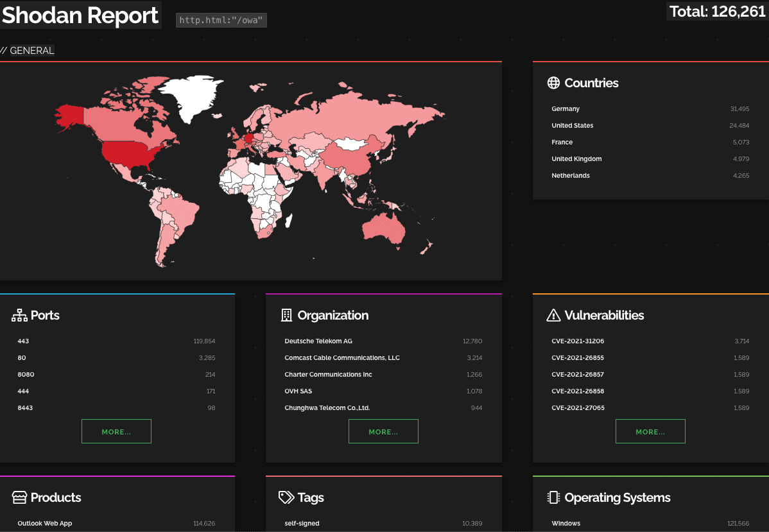The width and height of the screenshot is (769, 532).
Task: Select United States in Countries list
Action: [650, 126]
